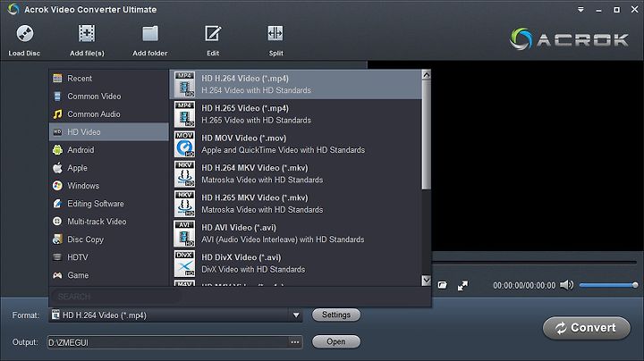The width and height of the screenshot is (644, 361).
Task: Open the Format dropdown arrow
Action: pos(296,315)
